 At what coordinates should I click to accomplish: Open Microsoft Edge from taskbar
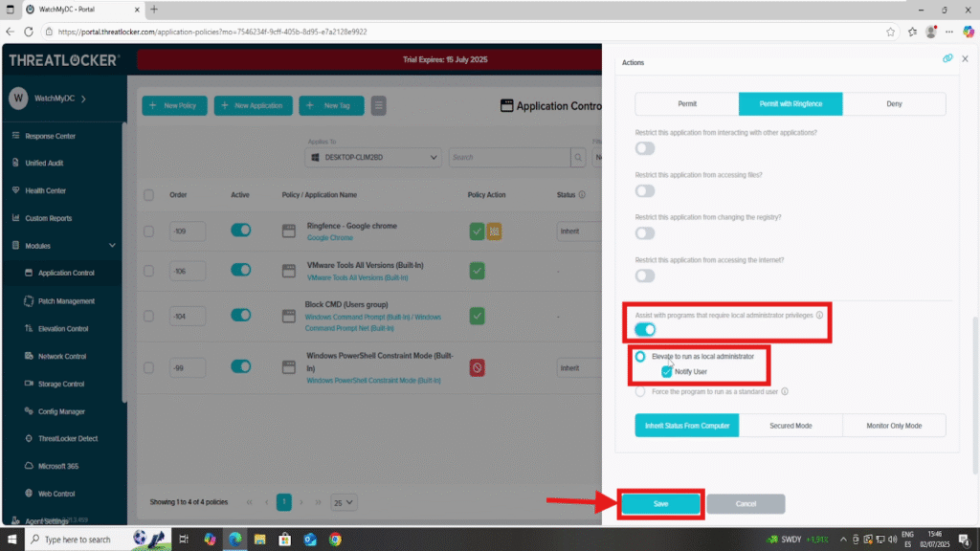235,540
